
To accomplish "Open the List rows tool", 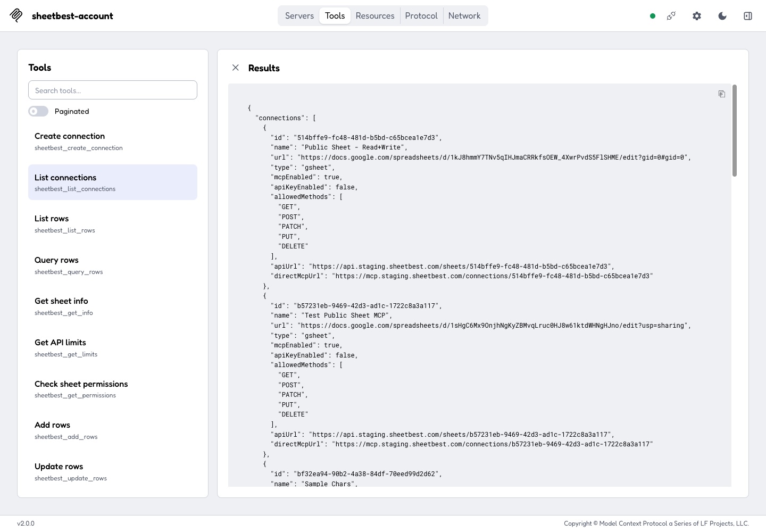I will coord(113,224).
